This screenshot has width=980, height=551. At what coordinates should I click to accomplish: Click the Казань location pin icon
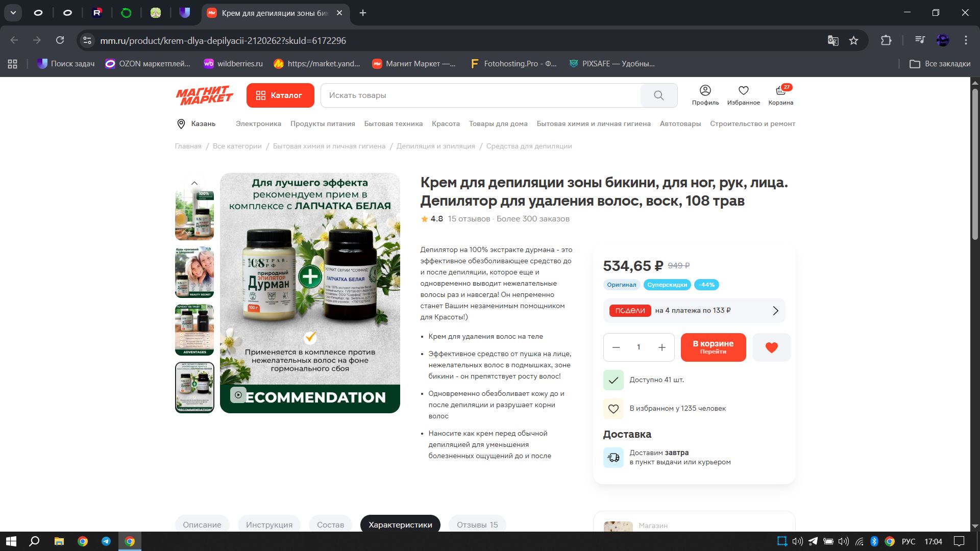click(181, 124)
